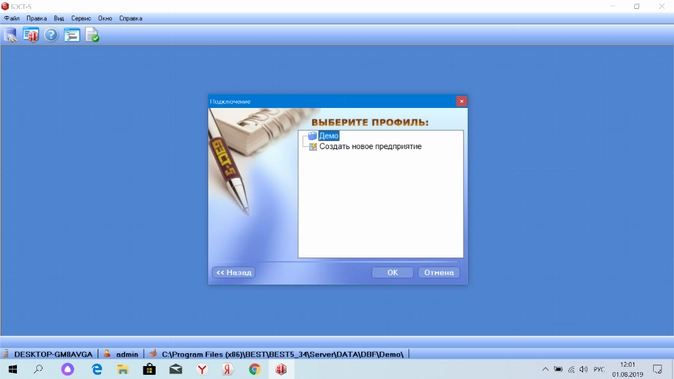Open the Вид menu
Image resolution: width=674 pixels, height=379 pixels.
[x=59, y=18]
